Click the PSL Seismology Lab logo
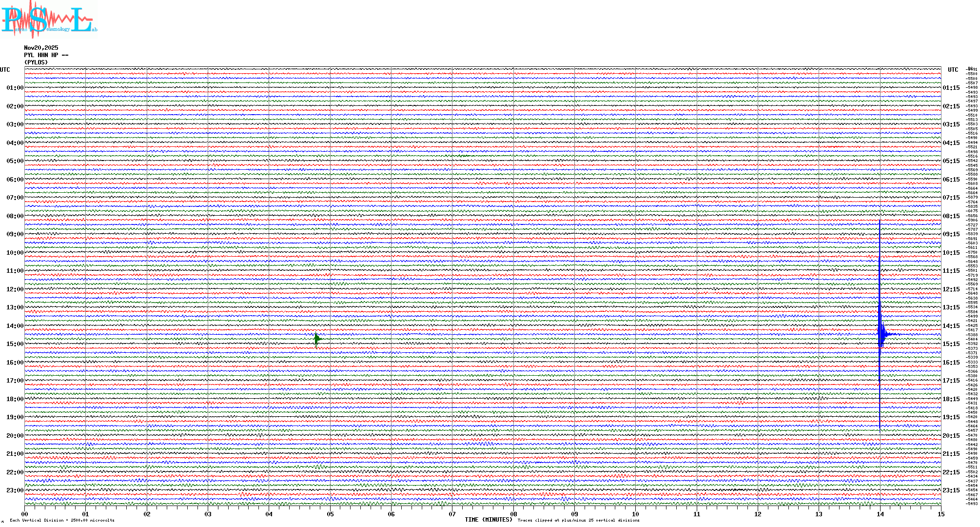 pyautogui.click(x=48, y=20)
